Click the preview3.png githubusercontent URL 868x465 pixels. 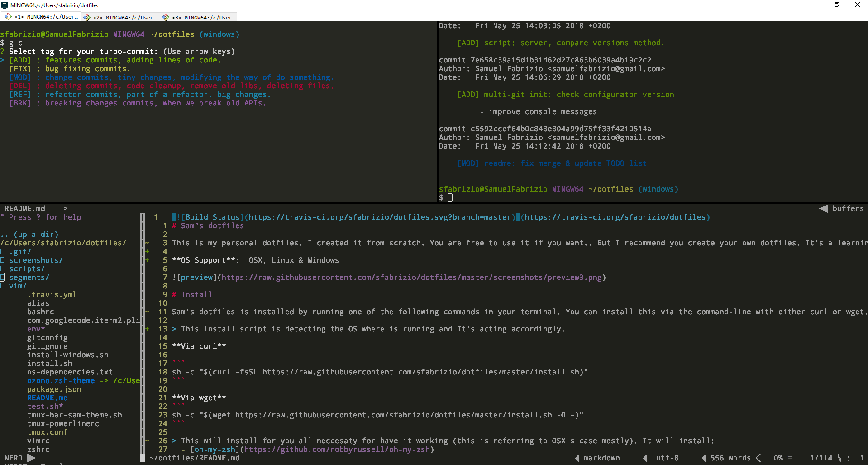point(411,278)
